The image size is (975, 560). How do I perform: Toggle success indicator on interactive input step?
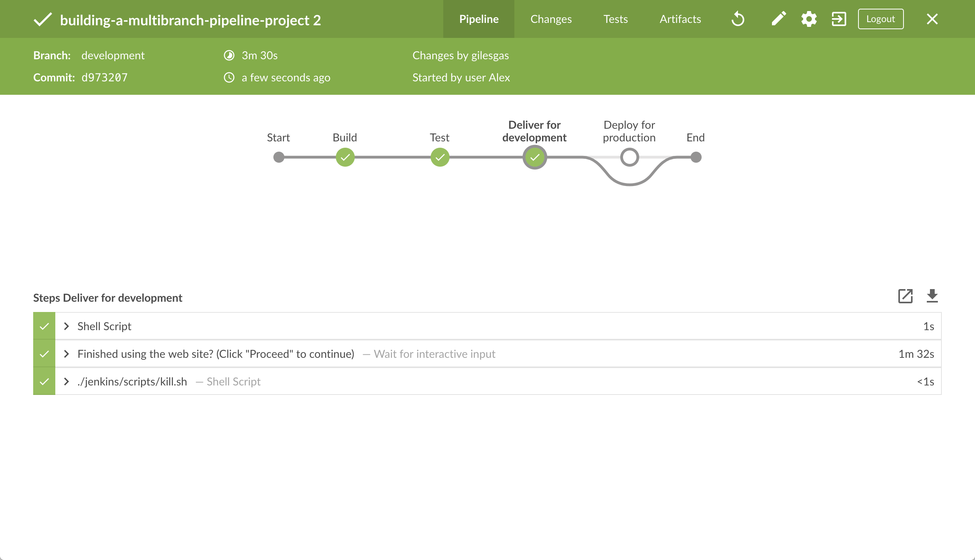[44, 353]
